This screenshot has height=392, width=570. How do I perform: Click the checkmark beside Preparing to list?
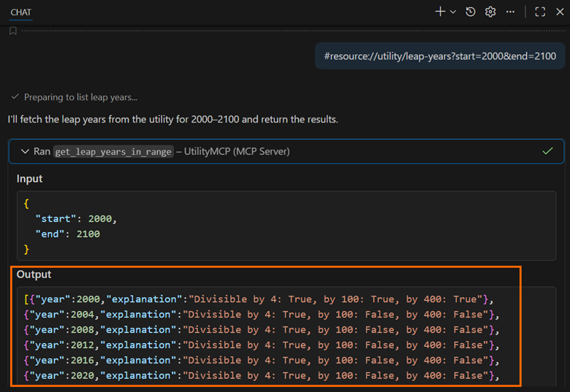pos(15,96)
